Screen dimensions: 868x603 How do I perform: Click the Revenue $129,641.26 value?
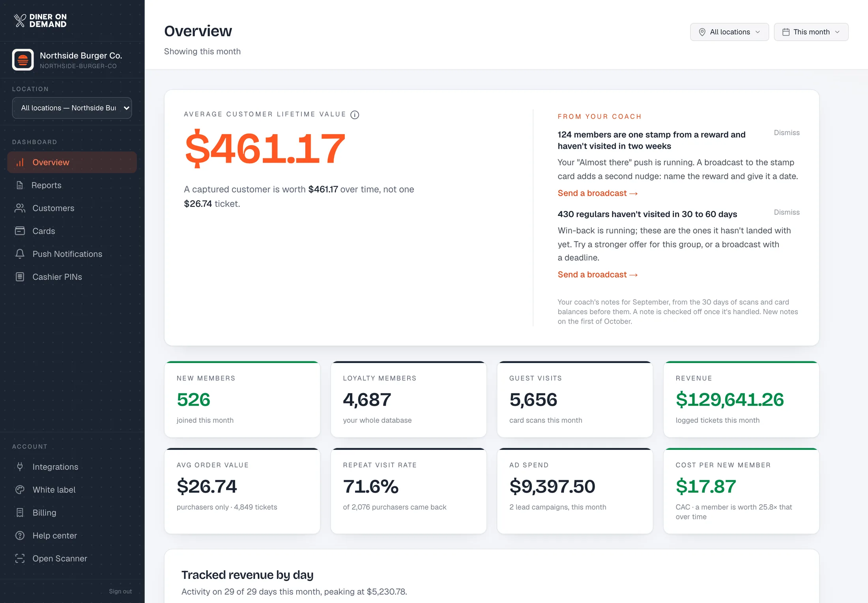(730, 399)
